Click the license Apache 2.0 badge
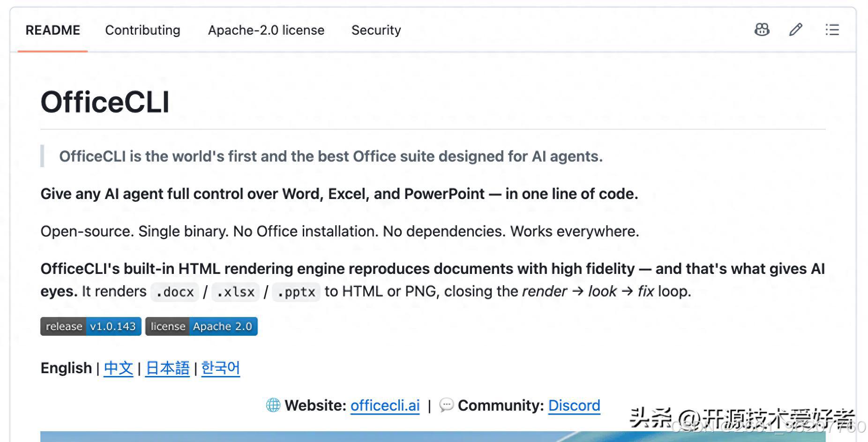The height and width of the screenshot is (442, 868). [x=202, y=326]
